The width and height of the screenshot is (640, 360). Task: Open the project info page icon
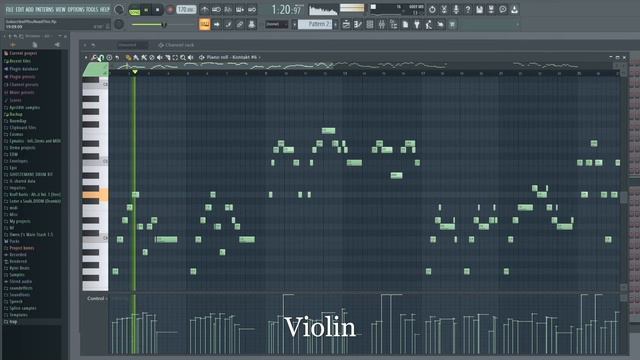point(405,24)
